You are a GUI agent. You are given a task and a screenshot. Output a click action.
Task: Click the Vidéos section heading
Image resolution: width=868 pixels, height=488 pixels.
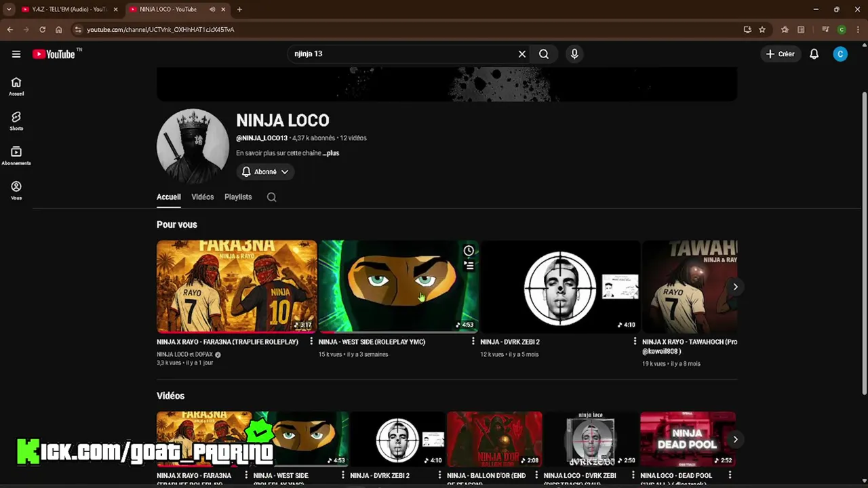coord(170,396)
